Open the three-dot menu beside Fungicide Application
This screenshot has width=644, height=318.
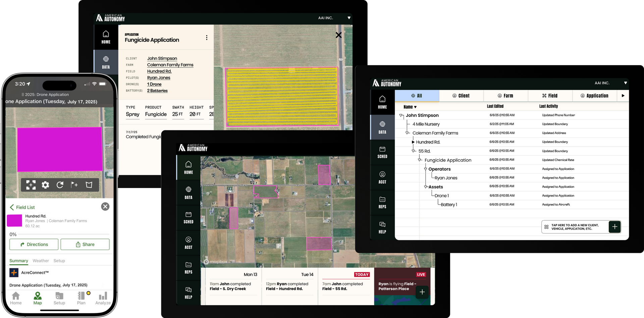pos(207,38)
